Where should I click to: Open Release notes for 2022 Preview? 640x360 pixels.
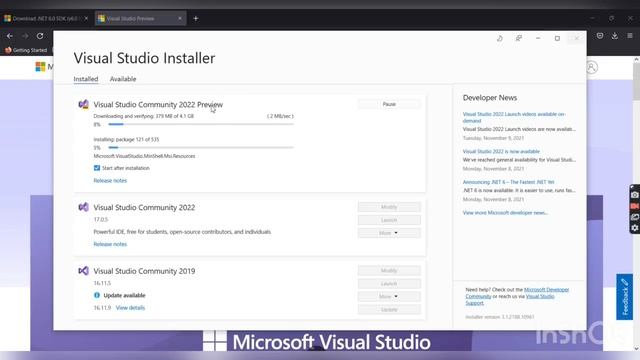pyautogui.click(x=110, y=180)
